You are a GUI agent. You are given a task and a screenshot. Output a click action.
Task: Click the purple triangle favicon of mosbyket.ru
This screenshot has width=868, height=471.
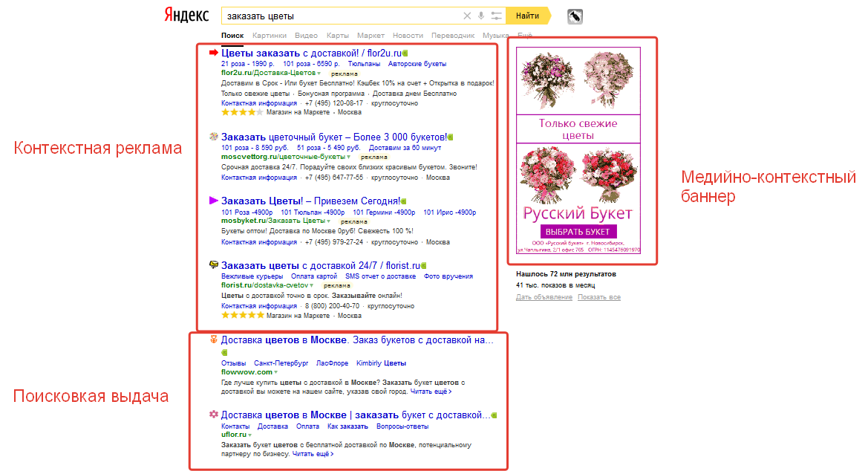point(214,201)
